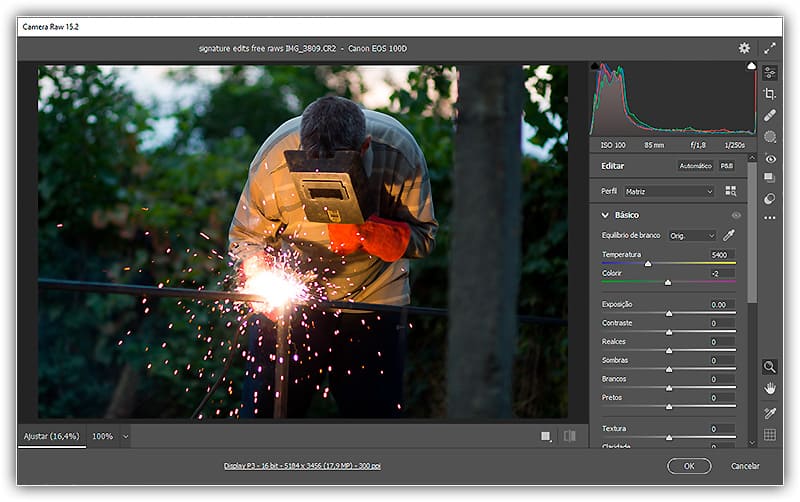Select the Healing brush tool
The height and width of the screenshot is (502, 800).
pos(769,115)
